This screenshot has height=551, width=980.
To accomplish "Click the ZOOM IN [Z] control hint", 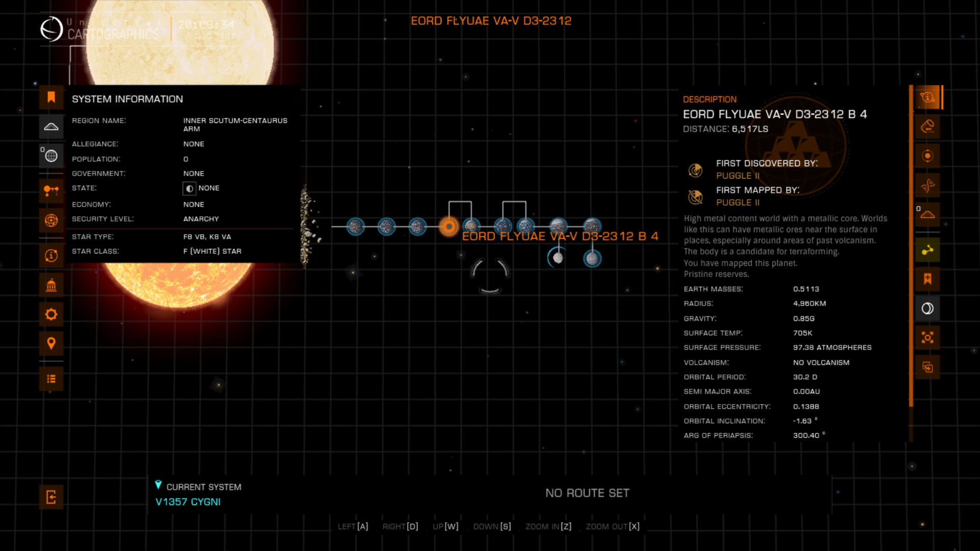I will coord(548,527).
